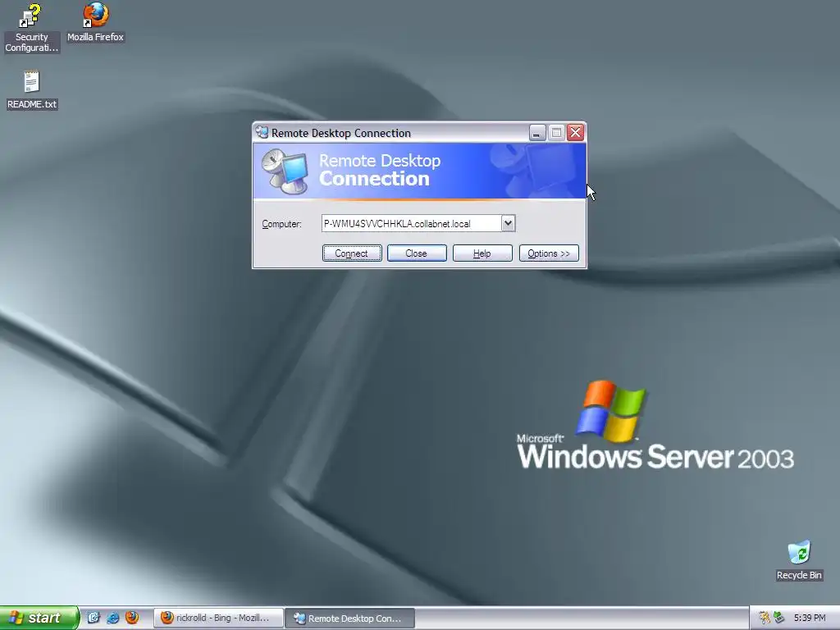Open the Computer name dropdown arrow

(508, 223)
